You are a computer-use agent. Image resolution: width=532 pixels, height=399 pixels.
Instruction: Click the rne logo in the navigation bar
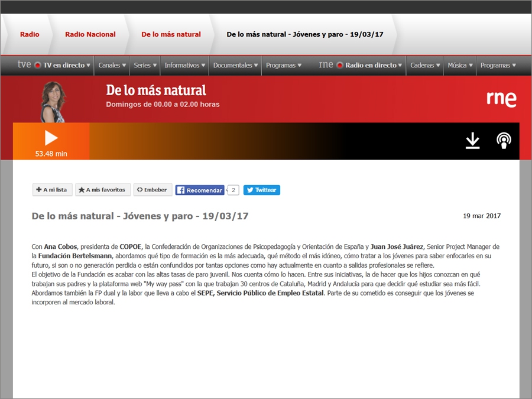(x=326, y=65)
